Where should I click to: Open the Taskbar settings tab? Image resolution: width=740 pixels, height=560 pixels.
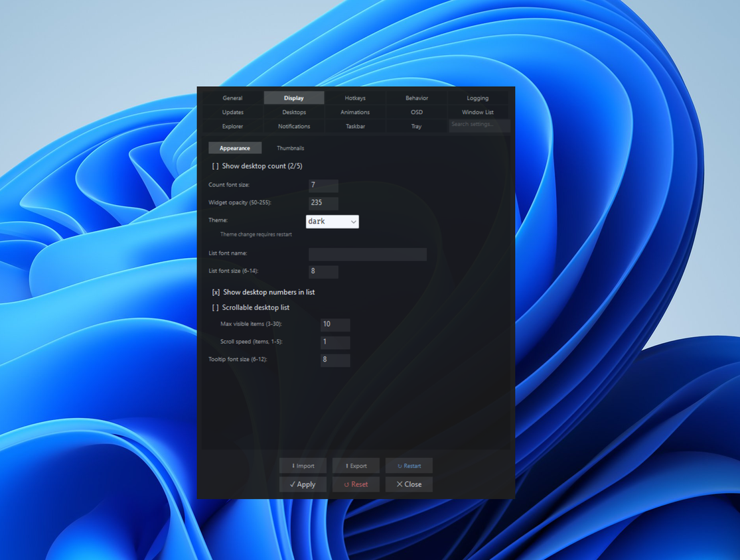[x=355, y=127]
